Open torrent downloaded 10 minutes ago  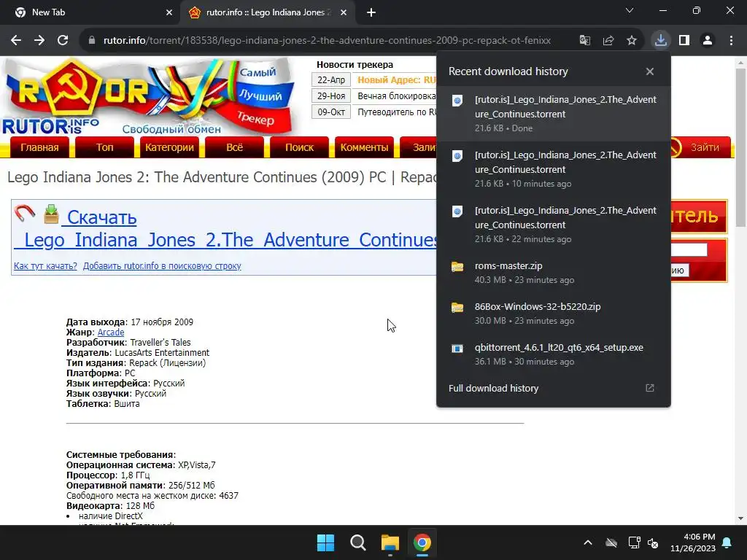(554, 169)
